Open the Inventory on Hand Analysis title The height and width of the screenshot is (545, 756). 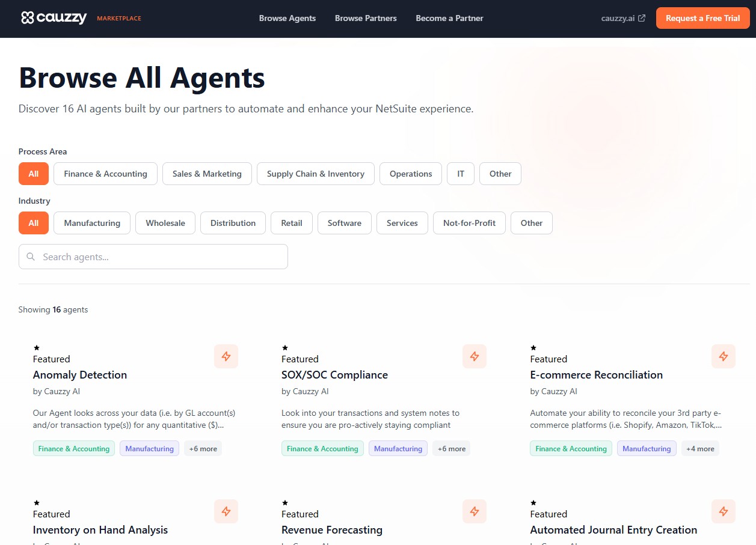pyautogui.click(x=100, y=530)
